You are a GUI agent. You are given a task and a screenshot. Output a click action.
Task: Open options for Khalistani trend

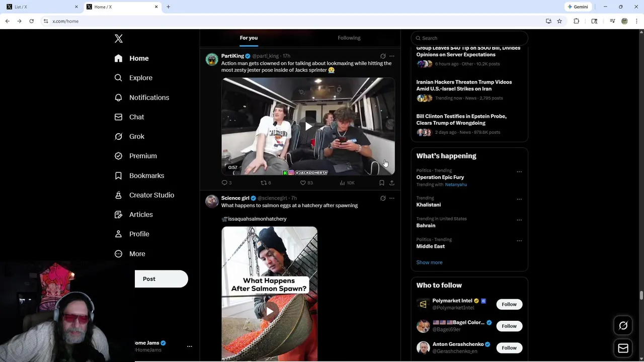point(519,200)
